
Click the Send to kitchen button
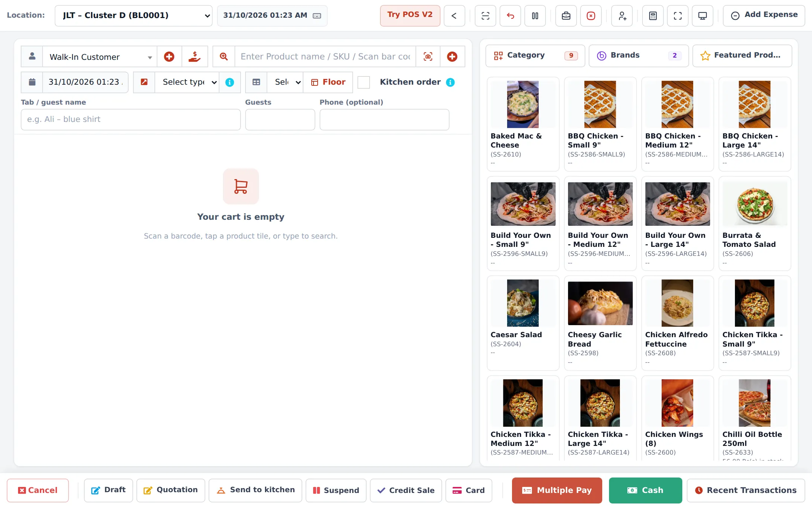[x=255, y=490]
